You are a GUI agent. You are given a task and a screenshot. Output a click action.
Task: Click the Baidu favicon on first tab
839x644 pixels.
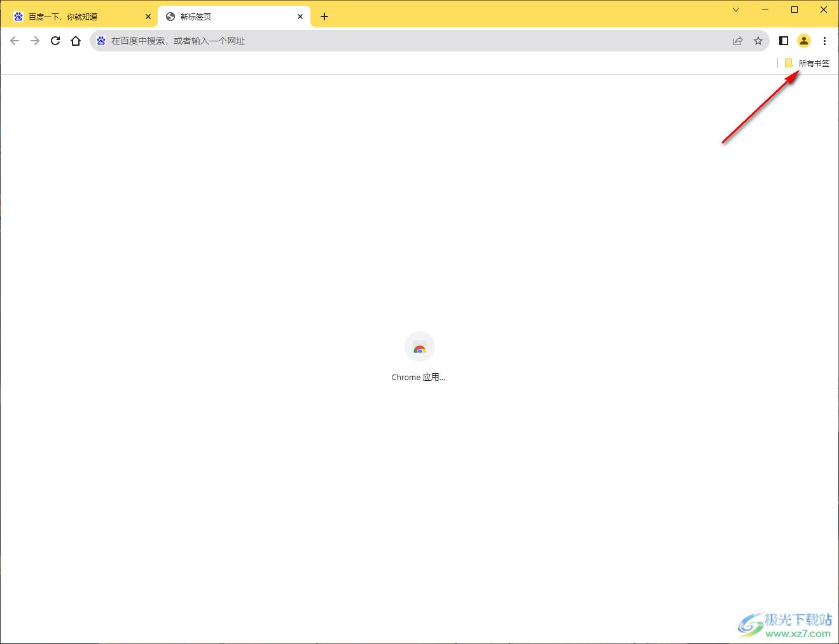point(18,17)
